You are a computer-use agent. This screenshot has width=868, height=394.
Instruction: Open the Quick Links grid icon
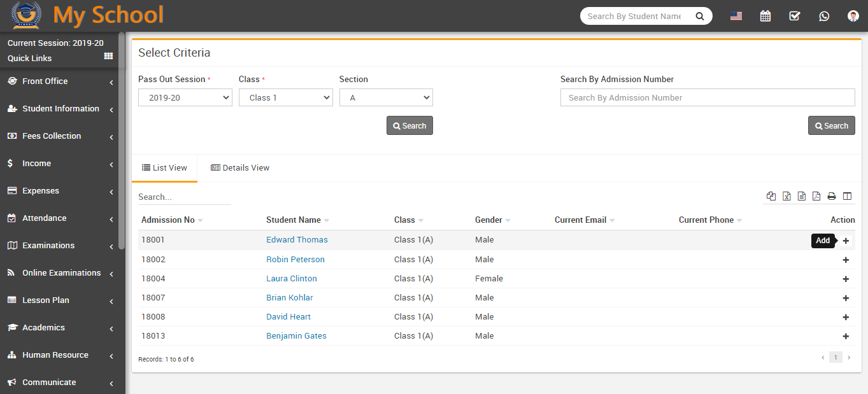pos(108,56)
